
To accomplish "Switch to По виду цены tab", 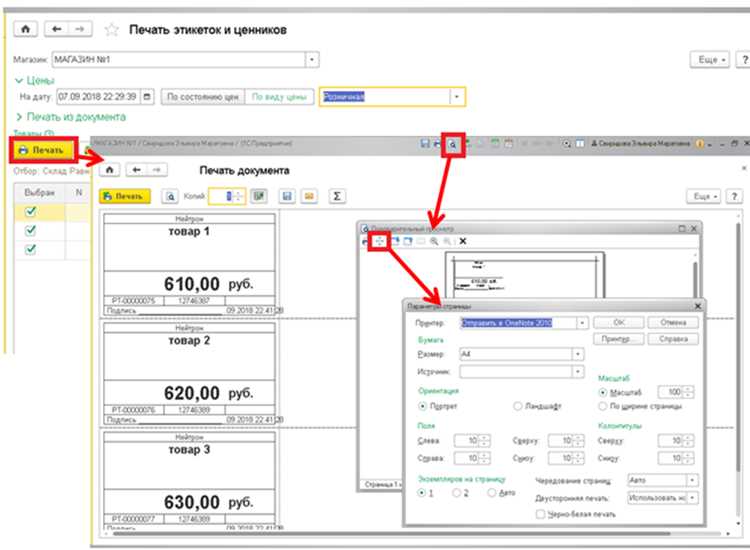I will tap(279, 97).
